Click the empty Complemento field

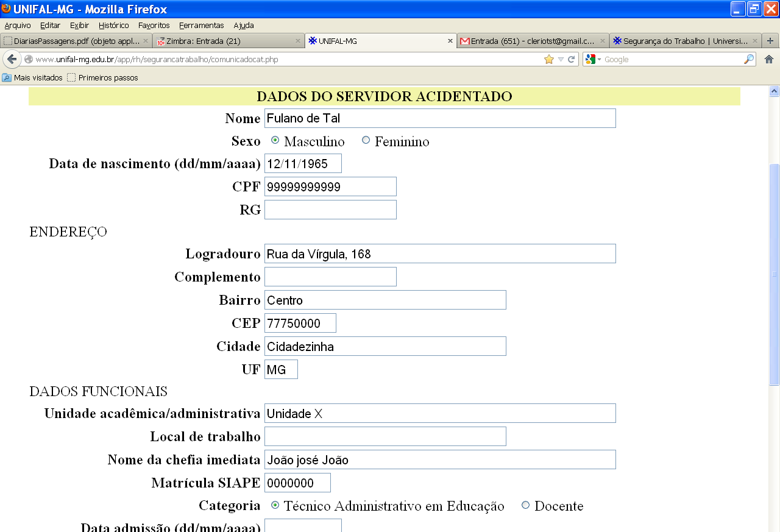[330, 277]
